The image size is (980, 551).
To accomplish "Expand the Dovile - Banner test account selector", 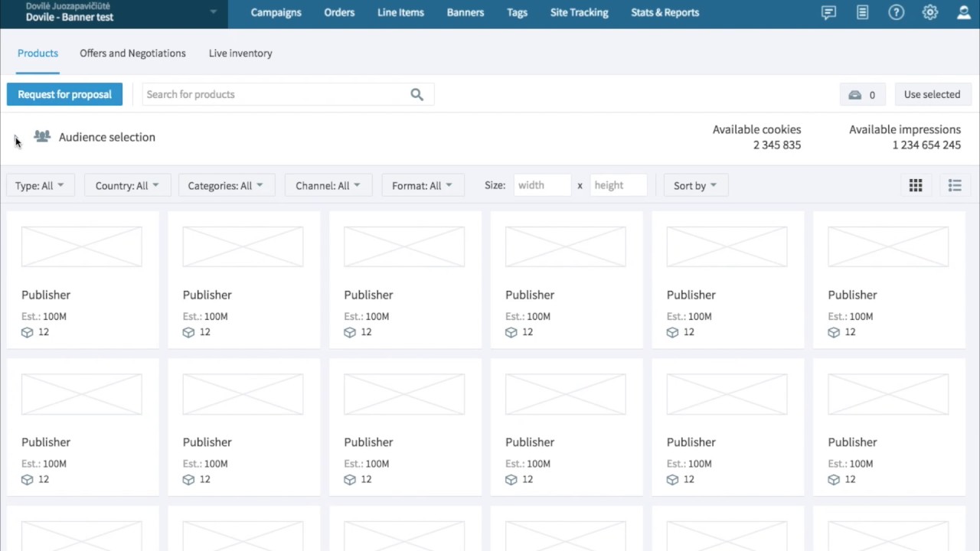I will point(213,12).
